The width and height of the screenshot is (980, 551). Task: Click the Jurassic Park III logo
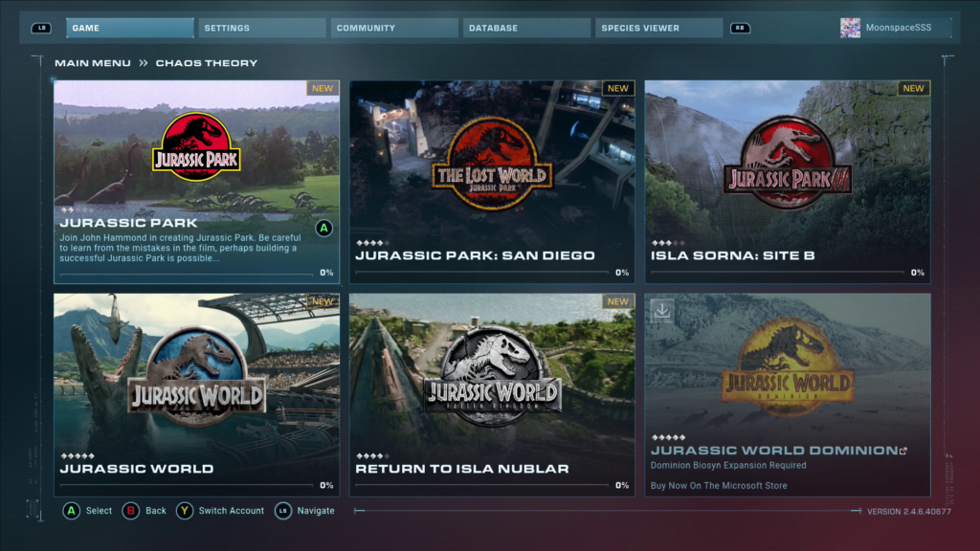tap(788, 163)
